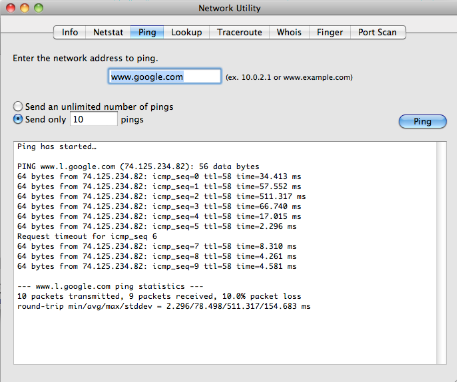This screenshot has width=457, height=382.
Task: Select the Send only pings radio button
Action: coord(18,119)
